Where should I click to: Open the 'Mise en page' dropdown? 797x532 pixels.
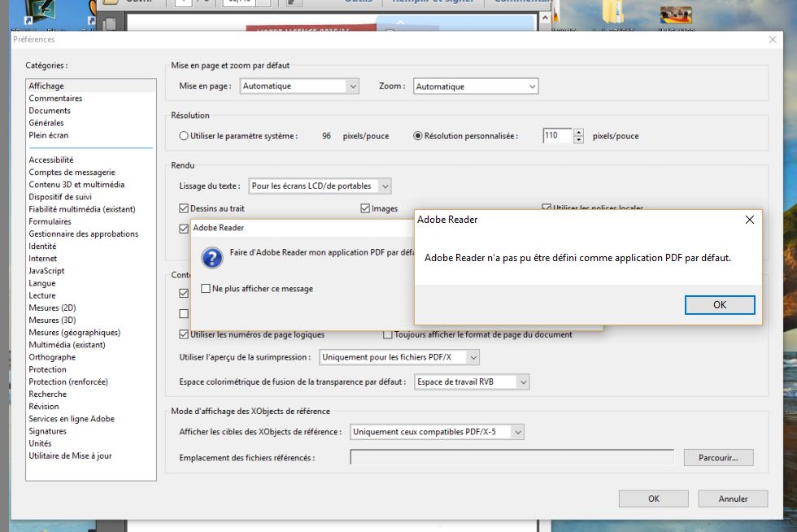pos(299,86)
